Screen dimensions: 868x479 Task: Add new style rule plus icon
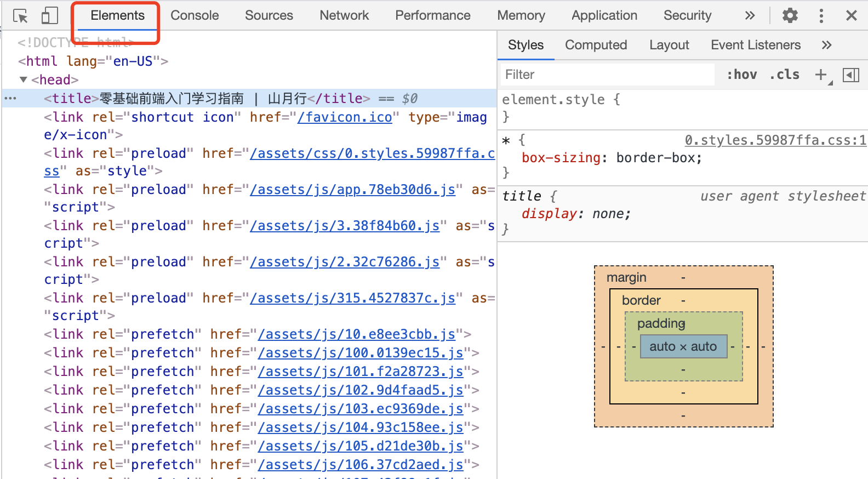(x=821, y=75)
